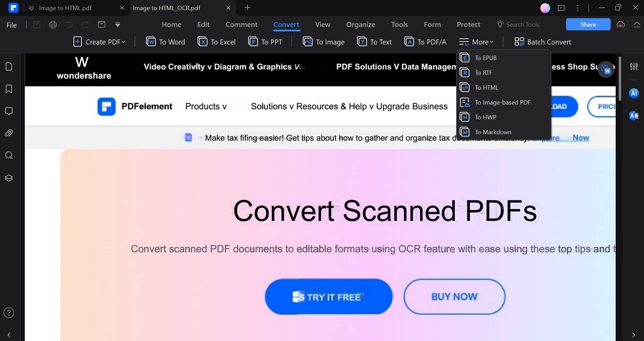
Task: Open the Form tab
Action: tap(432, 24)
